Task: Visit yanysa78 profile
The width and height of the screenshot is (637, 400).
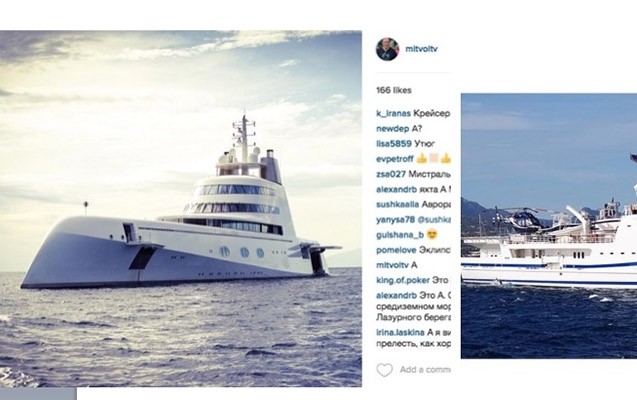Action: (395, 218)
